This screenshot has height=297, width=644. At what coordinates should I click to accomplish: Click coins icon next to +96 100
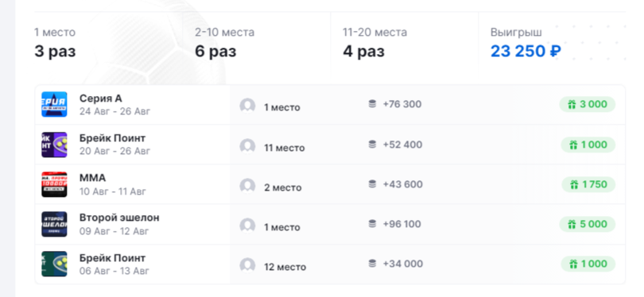372,224
